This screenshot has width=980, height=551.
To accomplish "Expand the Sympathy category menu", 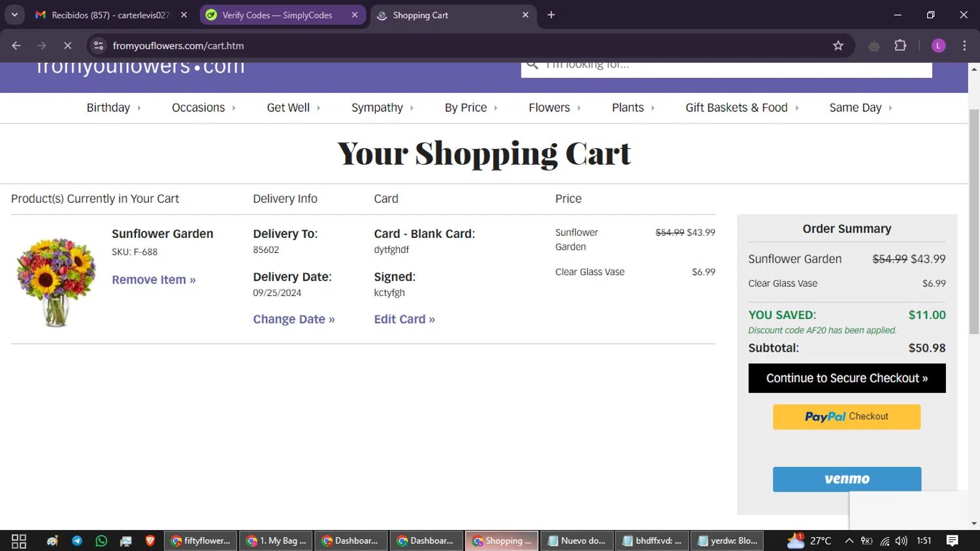I will [382, 108].
